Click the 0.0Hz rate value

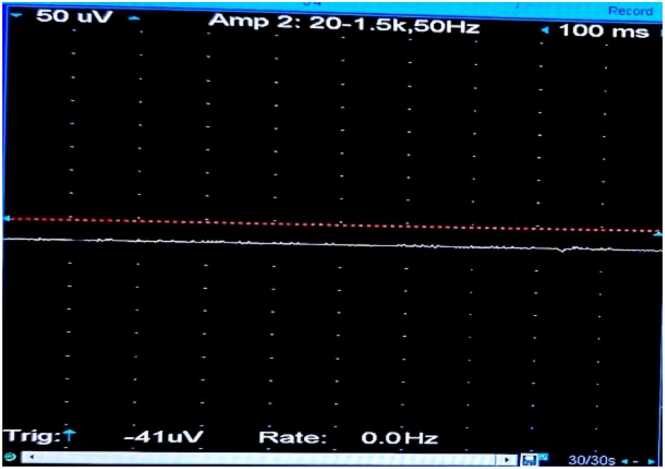pos(400,438)
